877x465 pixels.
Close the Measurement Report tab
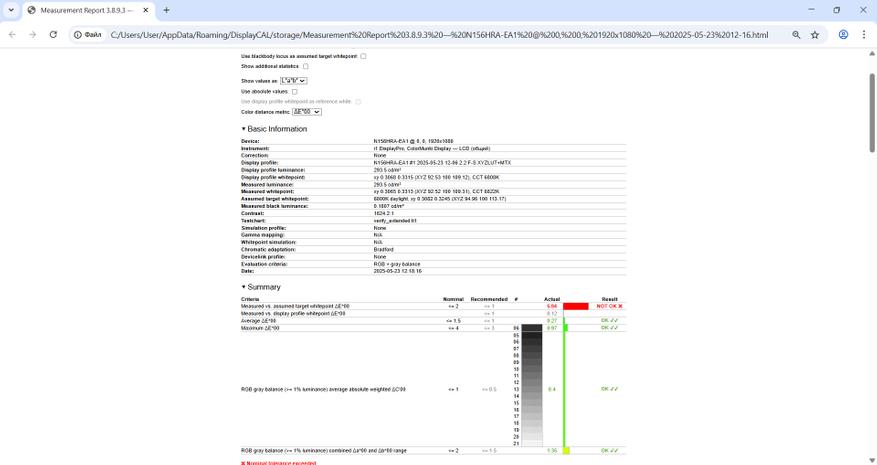(x=146, y=10)
